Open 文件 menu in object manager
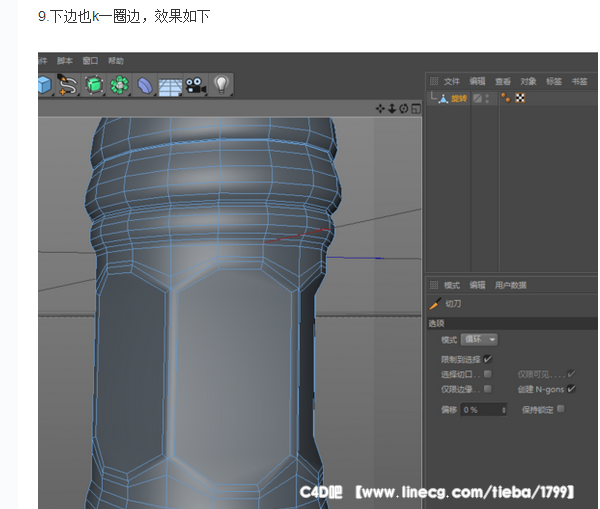 (452, 81)
